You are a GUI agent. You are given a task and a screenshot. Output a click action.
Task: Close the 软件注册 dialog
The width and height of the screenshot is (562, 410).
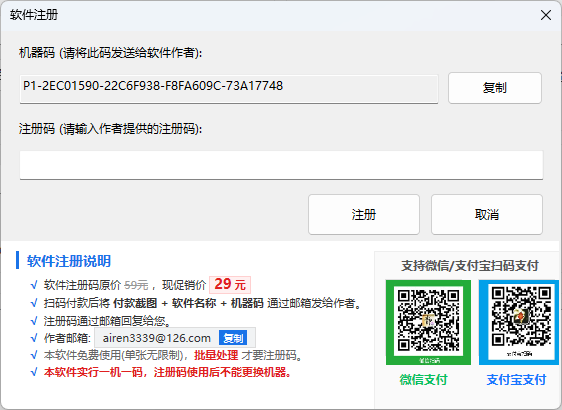[546, 15]
